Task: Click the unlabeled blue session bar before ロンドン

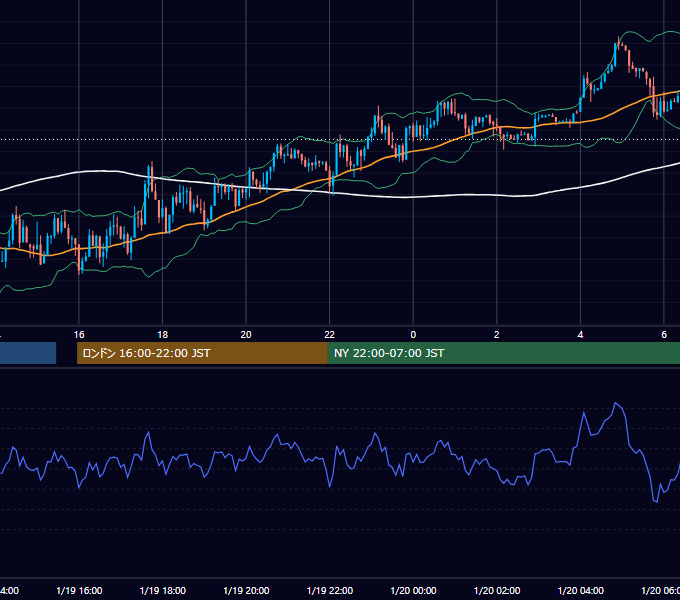Action: [x=28, y=353]
